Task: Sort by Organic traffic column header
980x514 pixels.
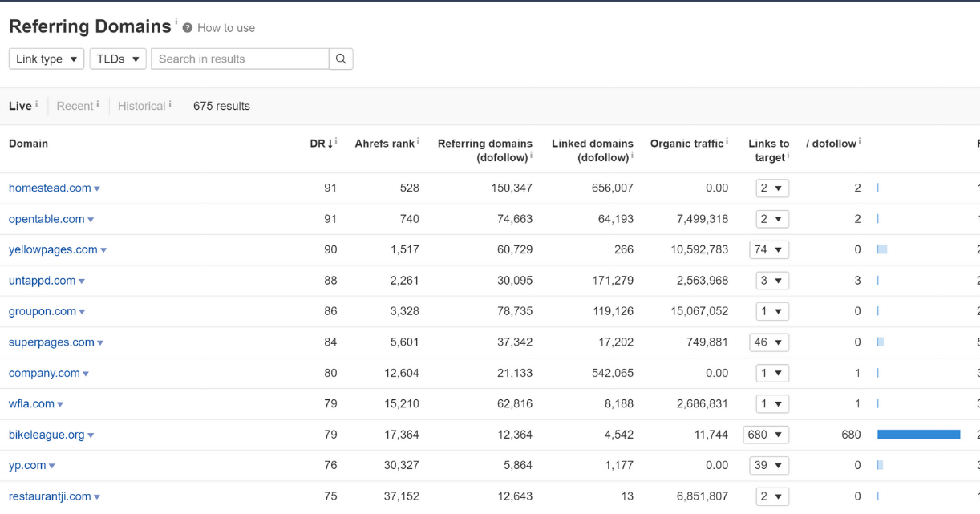Action: tap(686, 144)
